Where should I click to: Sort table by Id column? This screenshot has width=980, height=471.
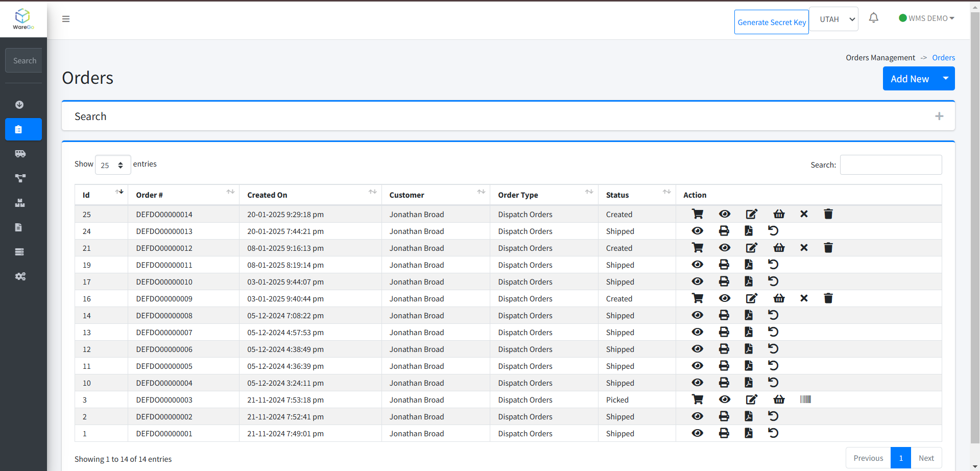(x=101, y=195)
